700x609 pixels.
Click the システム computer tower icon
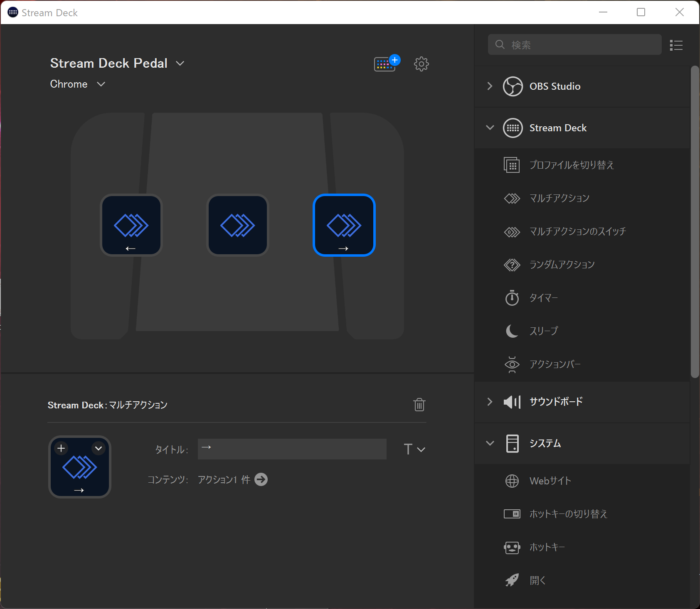coord(512,443)
